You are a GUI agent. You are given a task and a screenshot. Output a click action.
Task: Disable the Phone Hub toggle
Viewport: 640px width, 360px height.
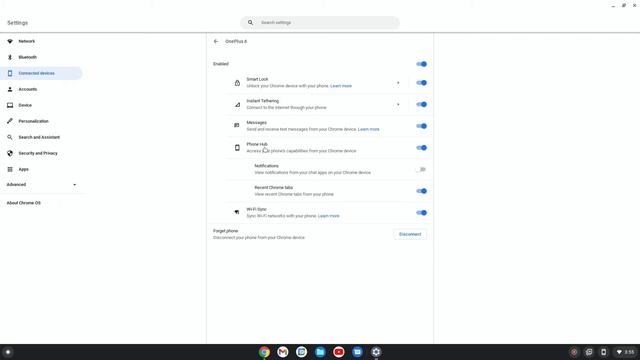tap(421, 148)
